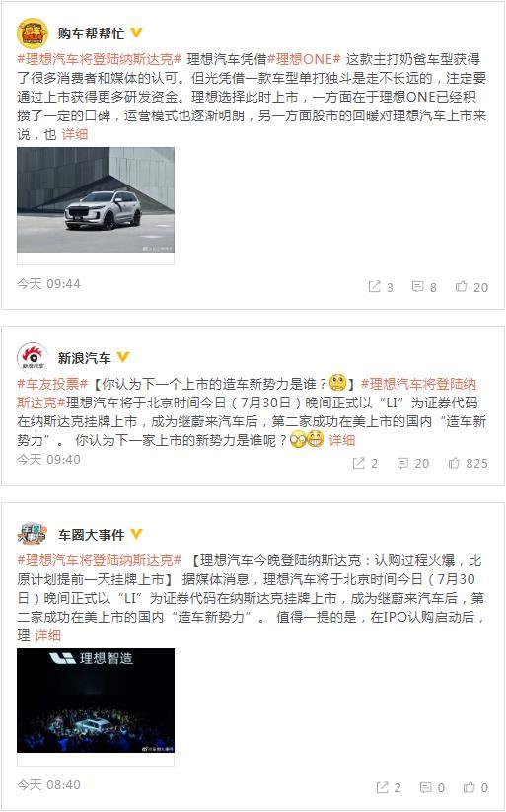
Task: Open the white SUV photo thumbnail
Action: click(96, 200)
